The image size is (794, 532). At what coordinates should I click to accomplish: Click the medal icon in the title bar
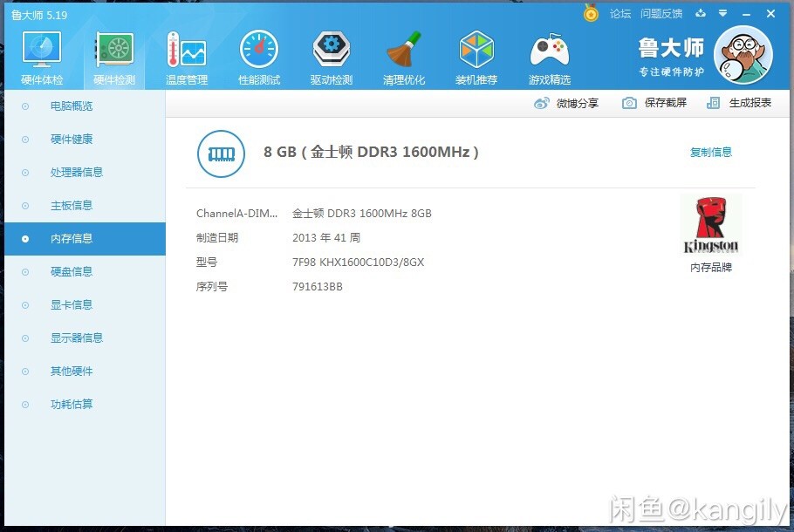pos(591,13)
